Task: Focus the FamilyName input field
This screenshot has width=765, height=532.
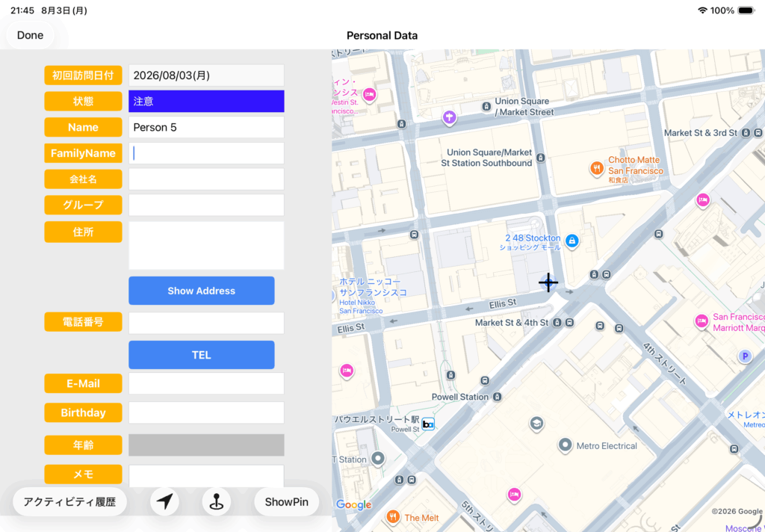Action: pyautogui.click(x=206, y=153)
